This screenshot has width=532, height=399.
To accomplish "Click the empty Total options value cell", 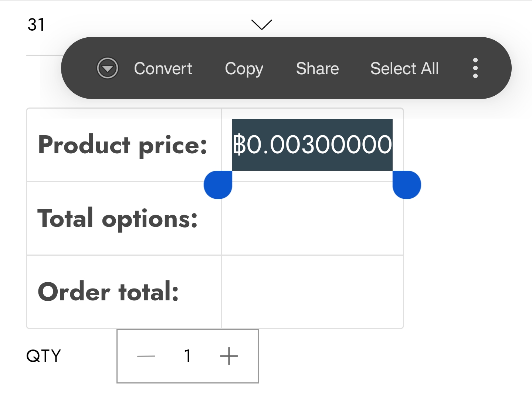I will click(x=312, y=218).
